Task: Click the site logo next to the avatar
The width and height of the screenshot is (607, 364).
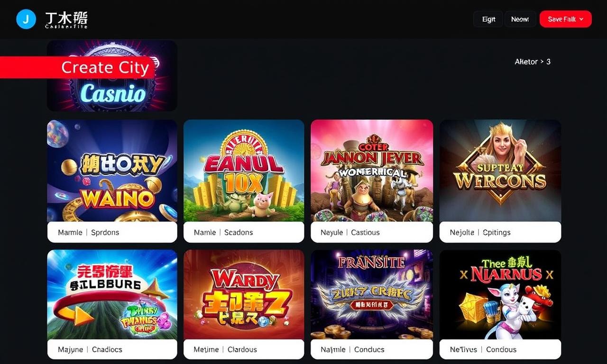Action: click(x=66, y=20)
